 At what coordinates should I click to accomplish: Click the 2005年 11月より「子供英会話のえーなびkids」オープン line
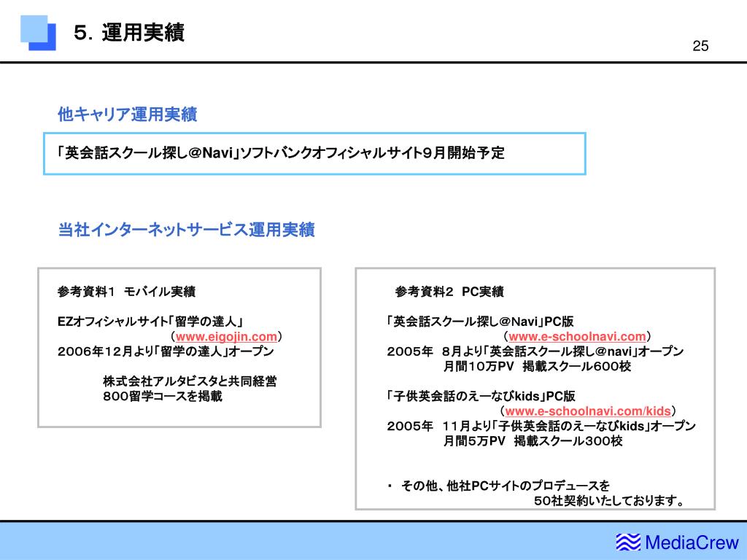click(541, 426)
